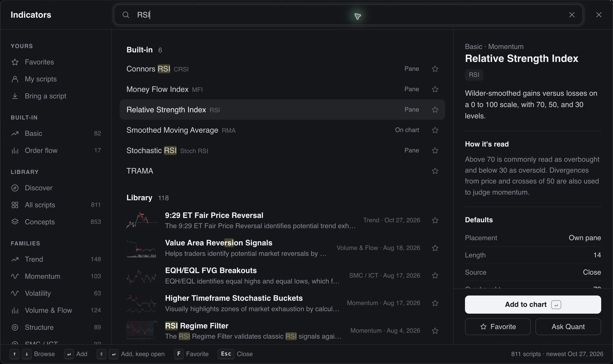Star the RSI Regime Filter script
Screen dimensions: 613x364
pyautogui.click(x=435, y=331)
